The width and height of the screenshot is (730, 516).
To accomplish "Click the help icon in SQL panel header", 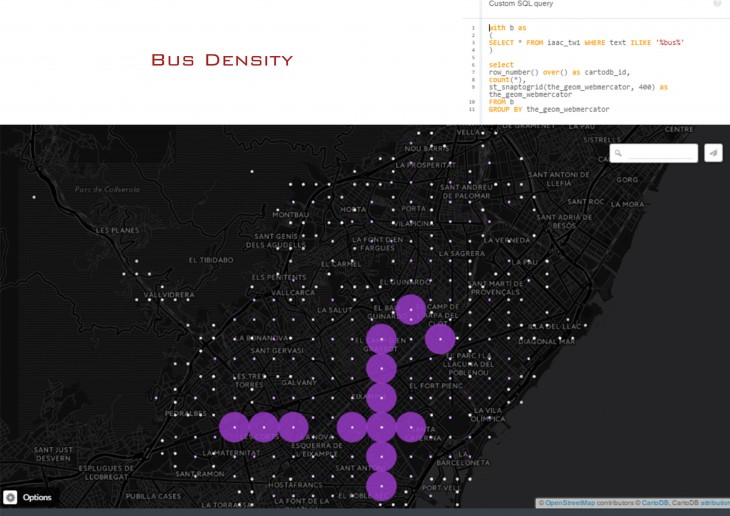I will click(717, 4).
